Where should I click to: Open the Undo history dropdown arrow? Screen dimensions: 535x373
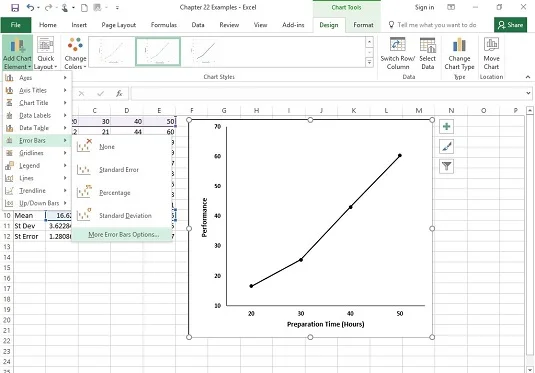38,8
